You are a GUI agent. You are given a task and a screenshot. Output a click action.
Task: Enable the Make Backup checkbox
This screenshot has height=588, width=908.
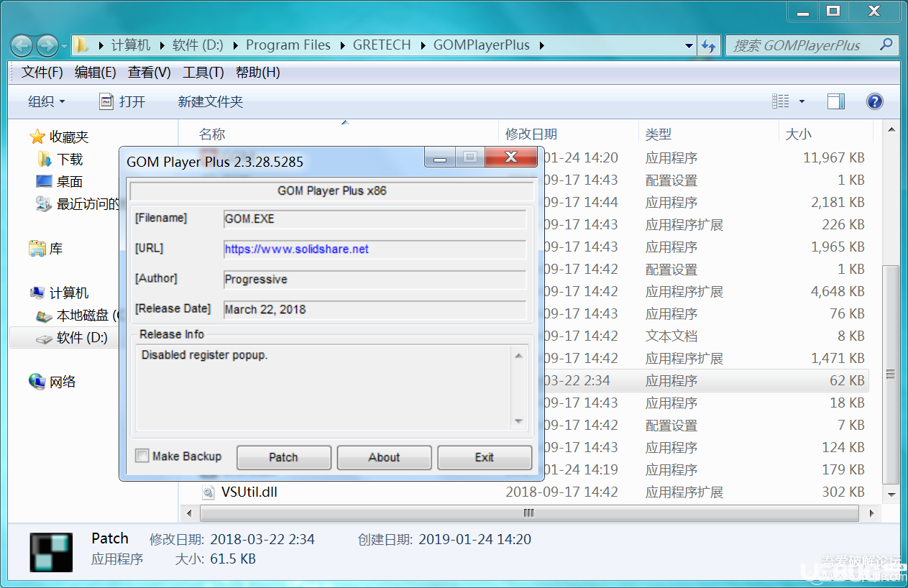click(142, 456)
